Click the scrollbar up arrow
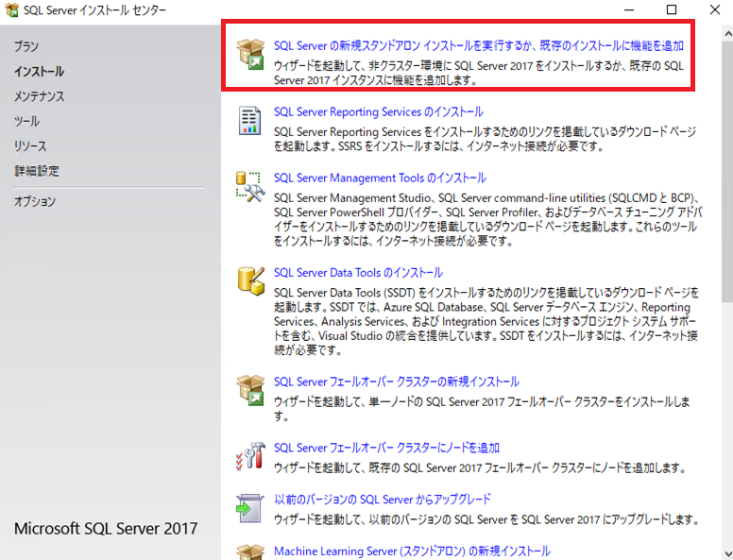 pos(727,34)
